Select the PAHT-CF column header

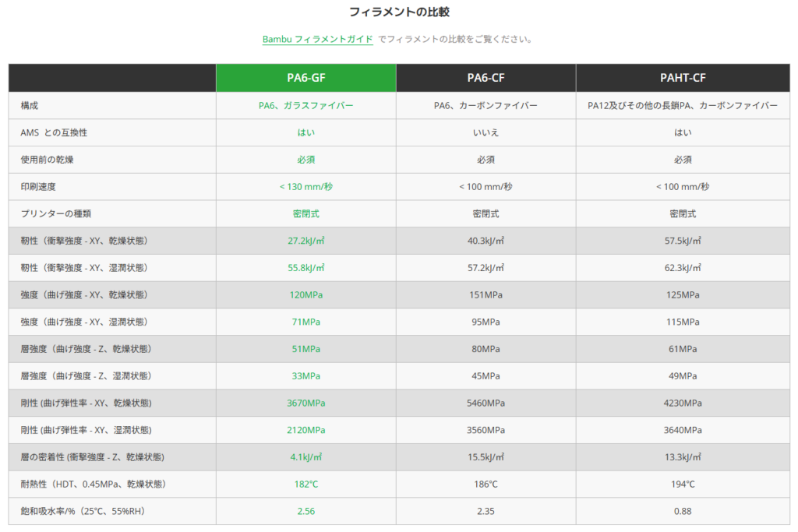682,78
